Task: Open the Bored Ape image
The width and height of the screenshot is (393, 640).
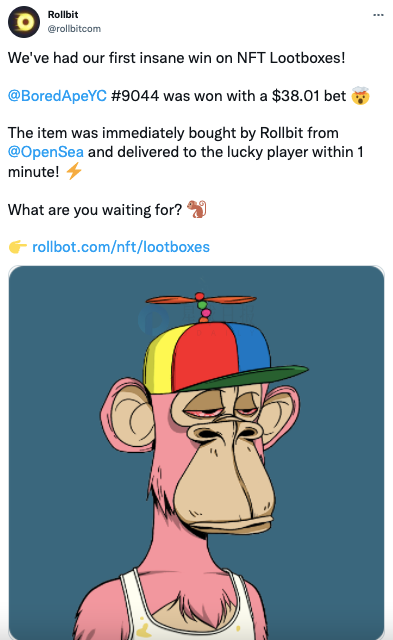Action: coord(196,452)
